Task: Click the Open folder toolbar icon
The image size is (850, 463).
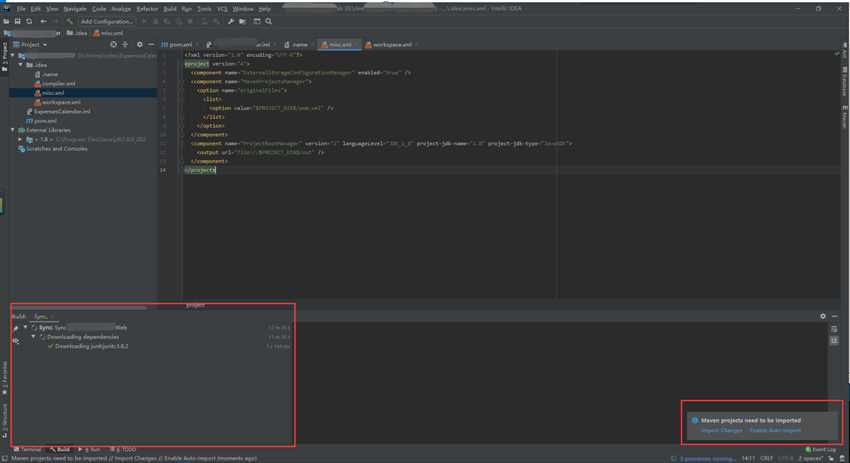Action: (x=6, y=22)
